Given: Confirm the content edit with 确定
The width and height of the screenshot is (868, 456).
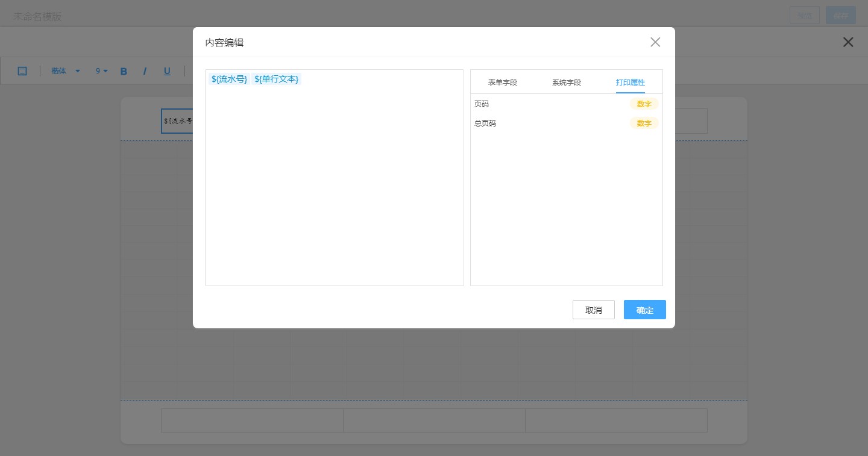Looking at the screenshot, I should (644, 310).
